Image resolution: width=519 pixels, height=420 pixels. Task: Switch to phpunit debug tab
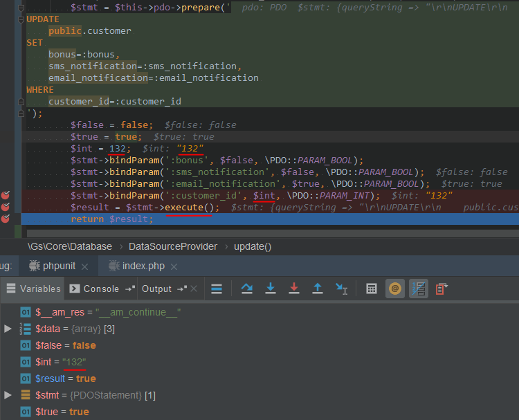(x=59, y=266)
